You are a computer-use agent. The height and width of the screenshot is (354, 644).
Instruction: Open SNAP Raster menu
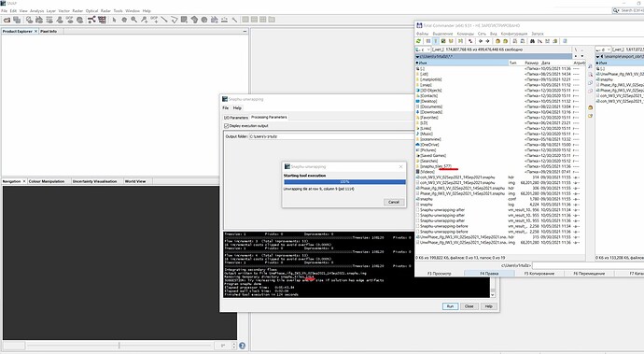click(x=77, y=10)
